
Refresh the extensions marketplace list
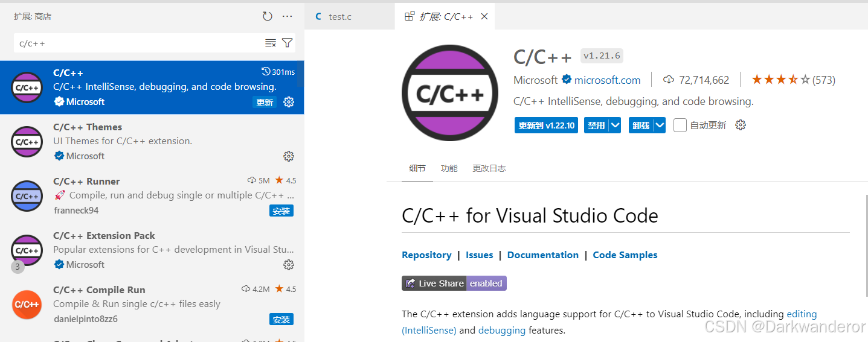(x=268, y=16)
